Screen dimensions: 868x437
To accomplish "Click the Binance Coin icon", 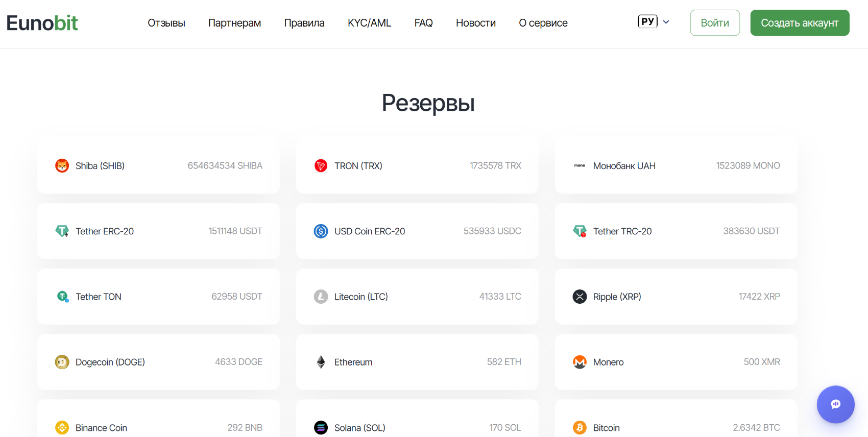I will 62,427.
